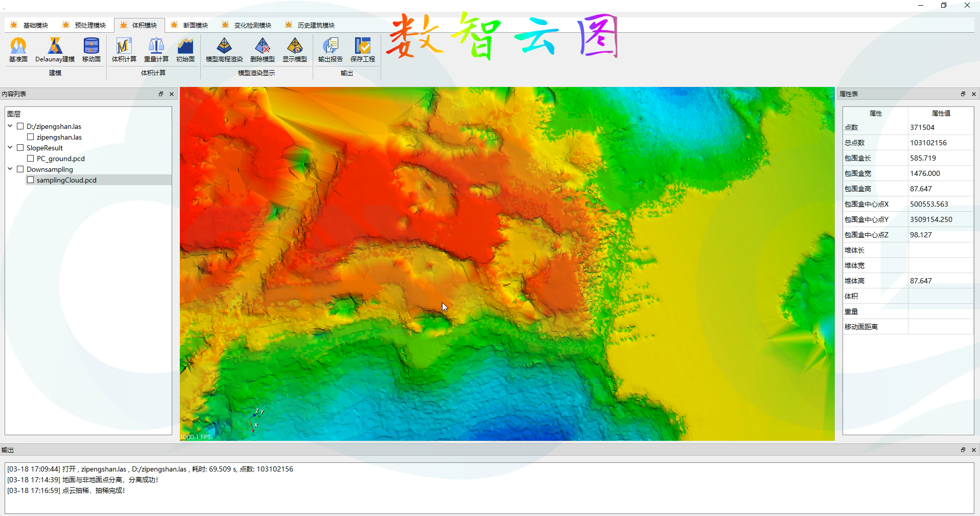The width and height of the screenshot is (980, 516).
Task: Open the 重量计算 weight calculation tool
Action: point(156,47)
